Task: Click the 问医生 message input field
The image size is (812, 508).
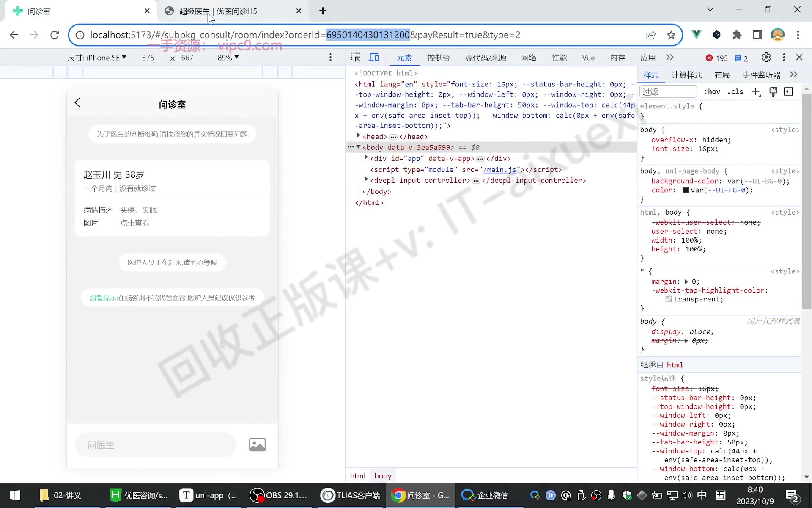Action: click(156, 445)
